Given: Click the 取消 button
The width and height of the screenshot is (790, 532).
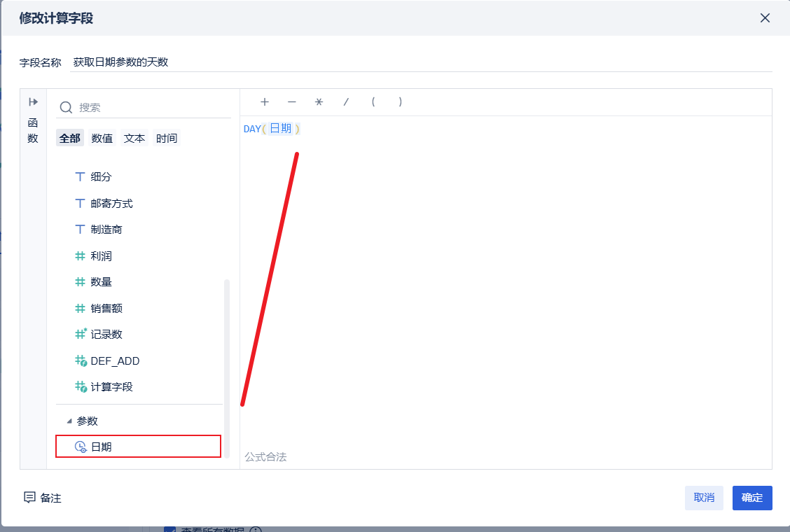Looking at the screenshot, I should pos(704,498).
